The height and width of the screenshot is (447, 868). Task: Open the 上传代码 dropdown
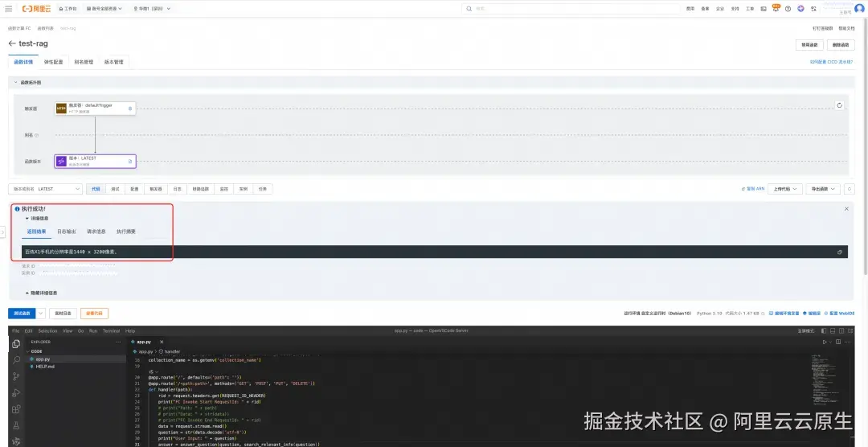[x=785, y=189]
